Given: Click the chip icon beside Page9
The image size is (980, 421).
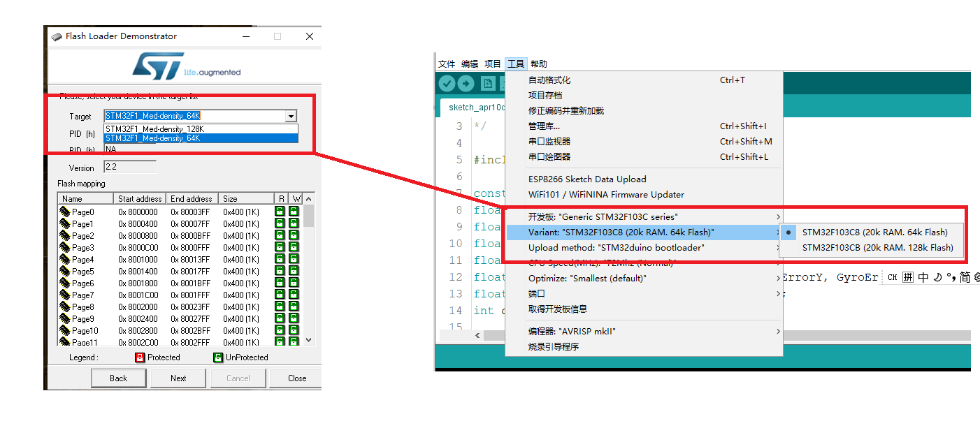Looking at the screenshot, I should coord(65,318).
